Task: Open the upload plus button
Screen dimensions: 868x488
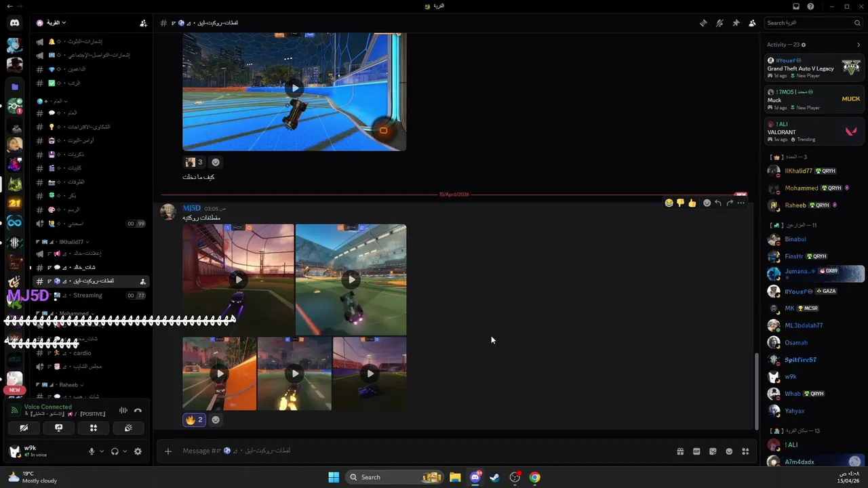Action: point(168,451)
